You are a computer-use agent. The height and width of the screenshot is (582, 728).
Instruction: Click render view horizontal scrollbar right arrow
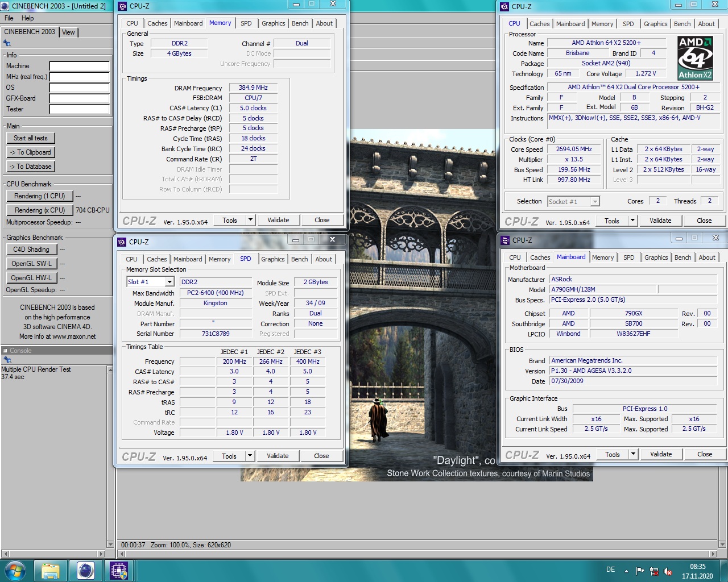(x=713, y=554)
